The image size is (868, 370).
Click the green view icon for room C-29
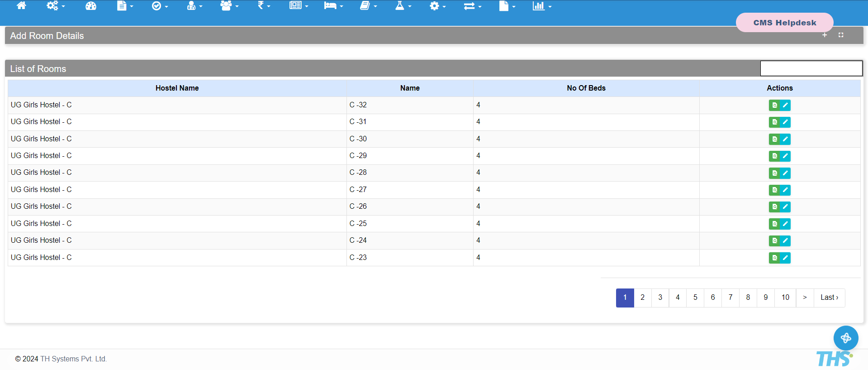774,156
